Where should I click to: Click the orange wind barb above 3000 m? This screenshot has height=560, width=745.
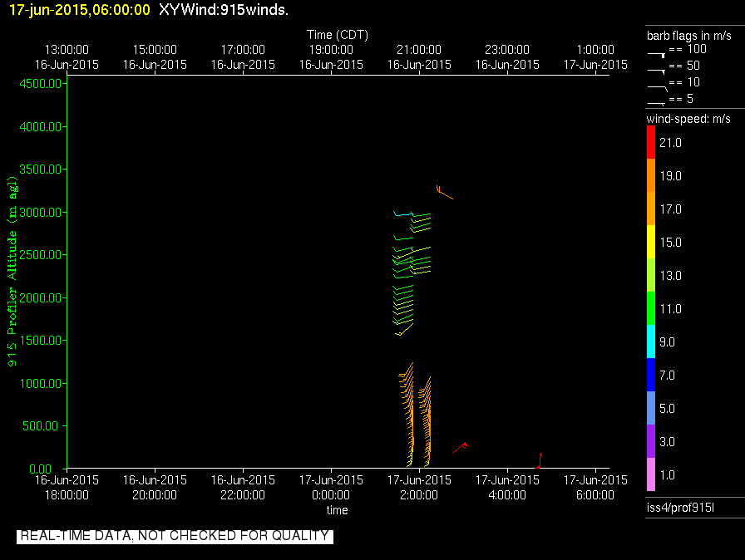(444, 192)
